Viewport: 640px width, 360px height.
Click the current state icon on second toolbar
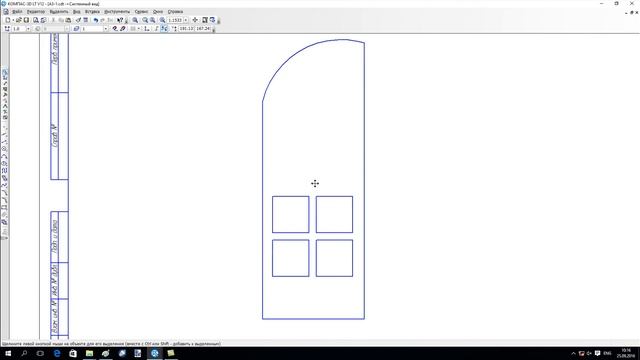7,29
